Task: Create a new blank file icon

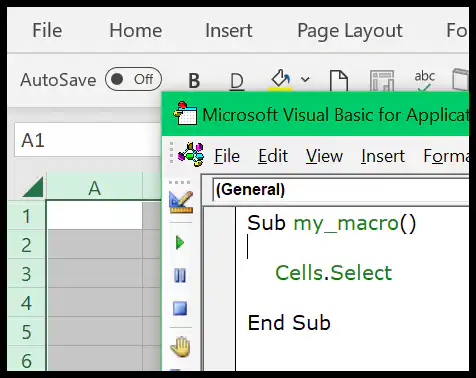Action: coord(339,80)
